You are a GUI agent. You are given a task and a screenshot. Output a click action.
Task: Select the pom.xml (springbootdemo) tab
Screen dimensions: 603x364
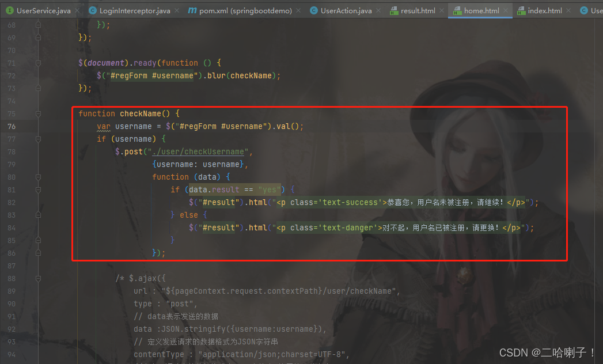pyautogui.click(x=245, y=11)
